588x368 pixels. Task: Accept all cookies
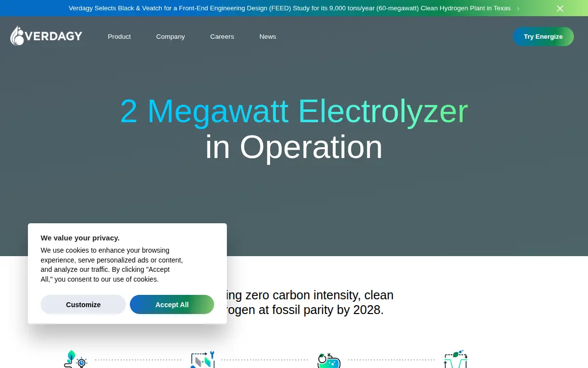(x=172, y=305)
